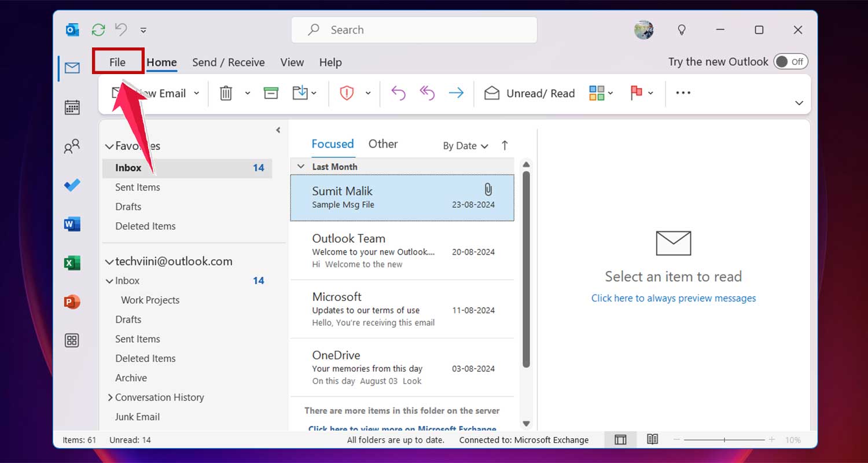Click 'Click here to view more on Microsoft Exchange'

402,429
